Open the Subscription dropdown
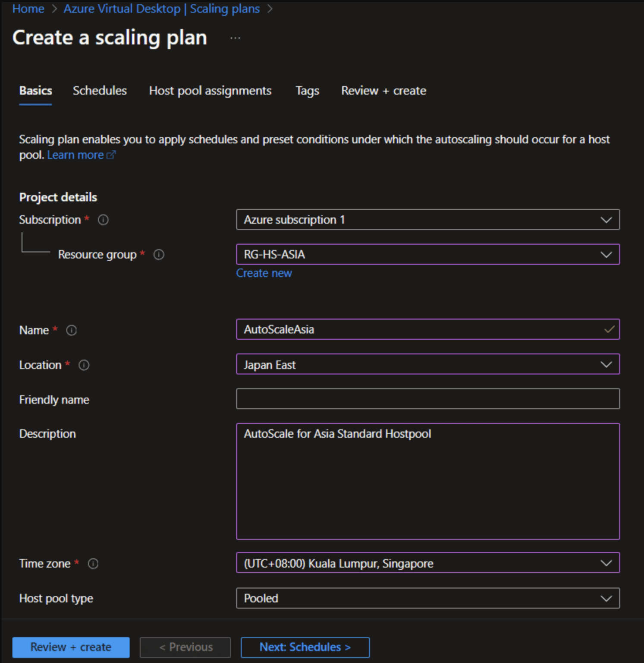 (606, 220)
